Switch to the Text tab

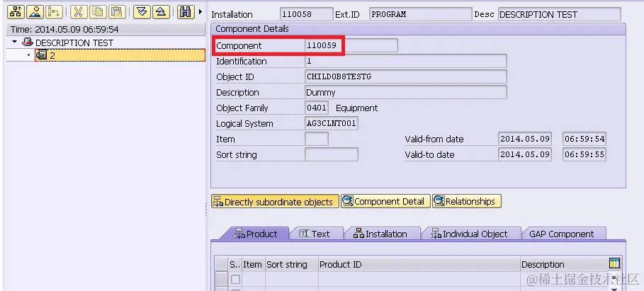315,234
